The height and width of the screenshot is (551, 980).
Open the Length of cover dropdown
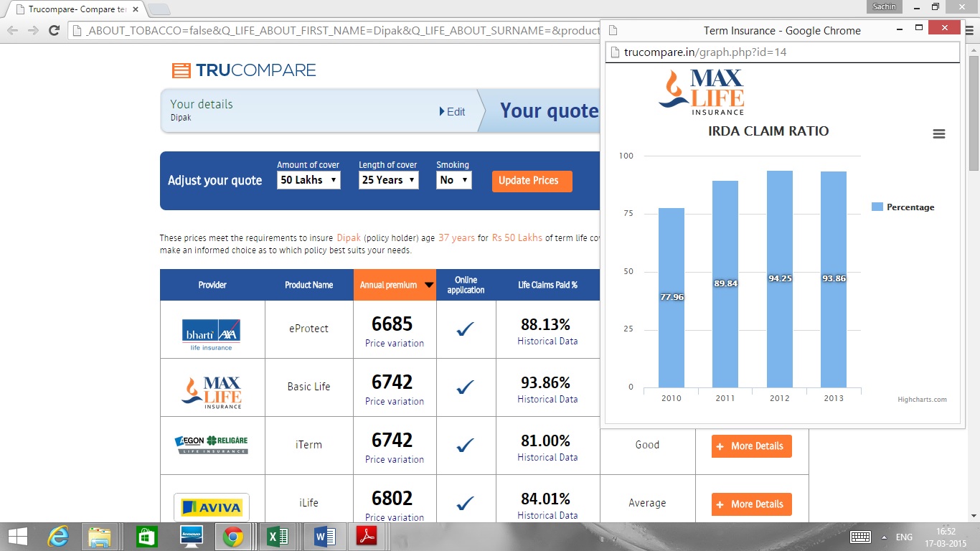(x=388, y=180)
